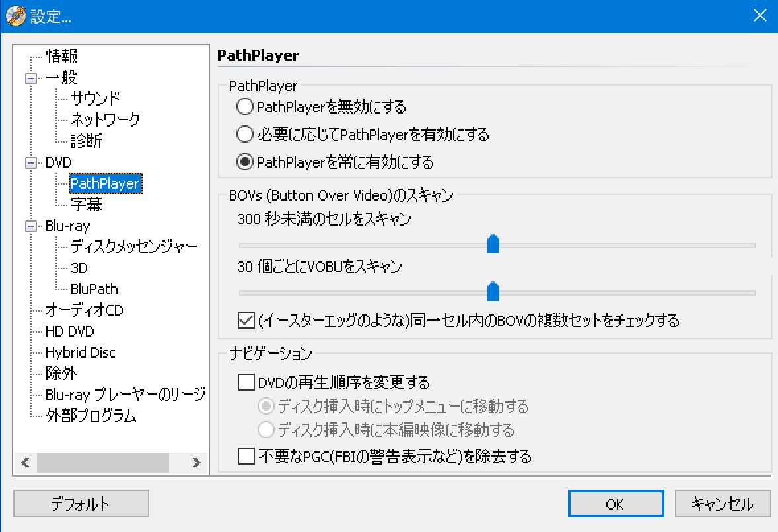
Task: Enable DVDの再生順序を変更する checkbox
Action: click(246, 382)
